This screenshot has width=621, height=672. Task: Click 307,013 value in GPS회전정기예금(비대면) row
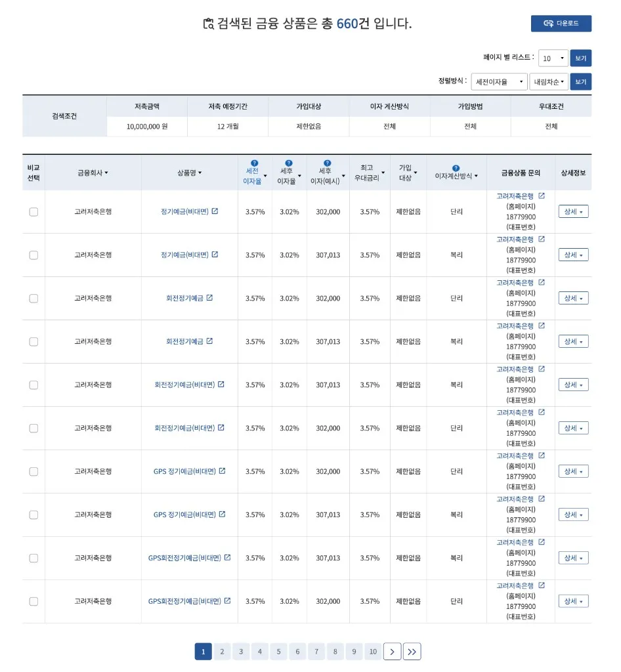coord(328,558)
